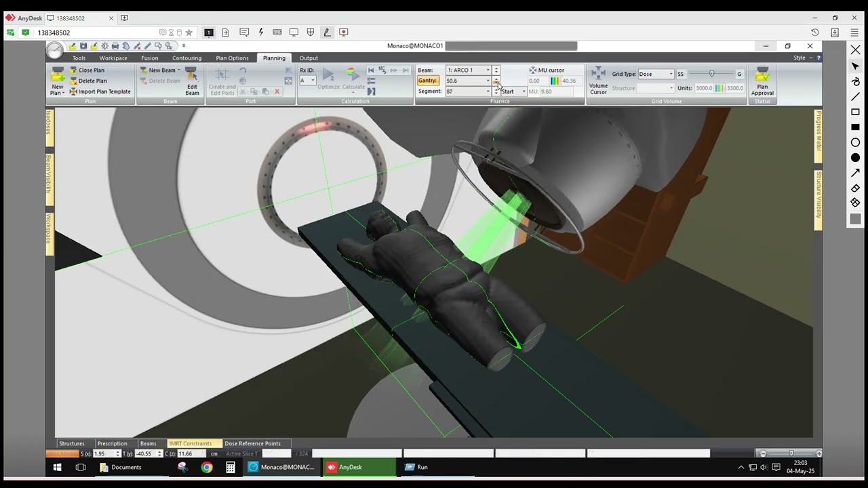Open a new AnyDesk session tab
Screen dimensions: 868x488
pos(124,18)
